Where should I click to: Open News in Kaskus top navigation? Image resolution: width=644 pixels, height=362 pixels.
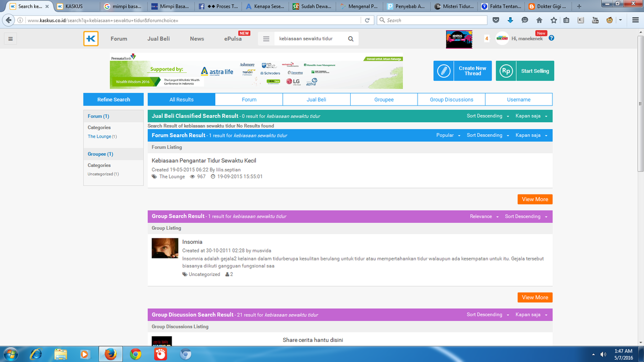pos(197,39)
